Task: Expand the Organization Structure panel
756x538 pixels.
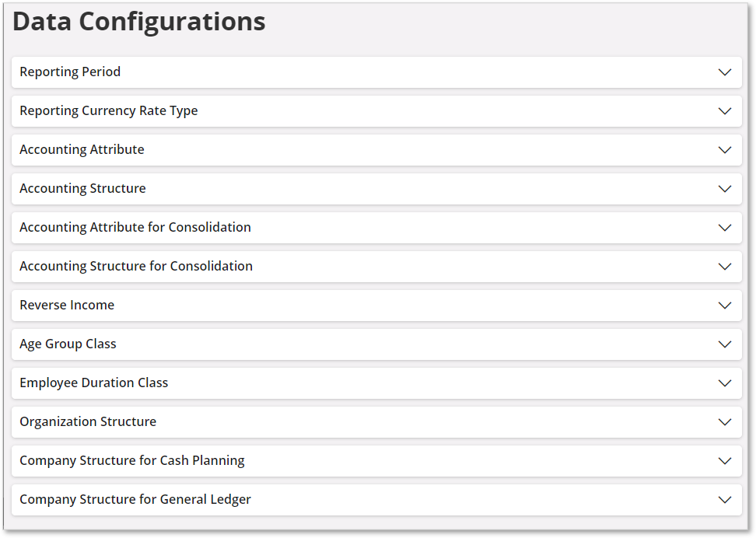Action: 376,421
